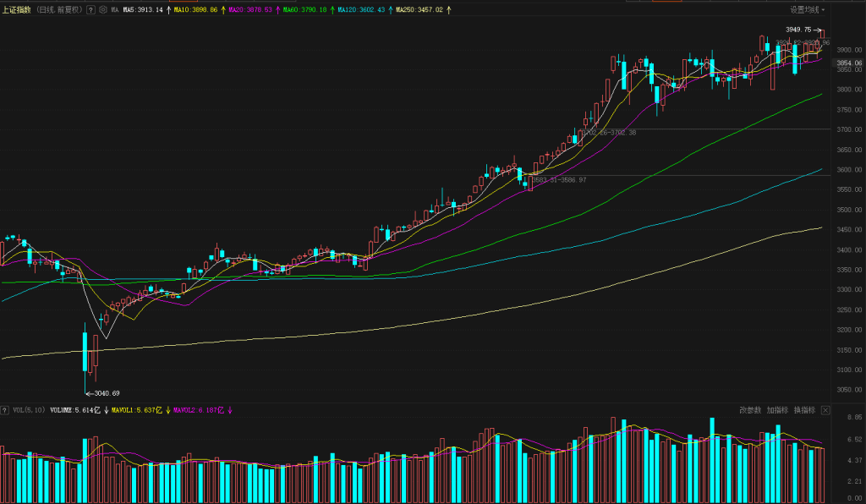Click 加指标 to add an indicator
Image resolution: width=866 pixels, height=504 pixels.
pyautogui.click(x=777, y=410)
